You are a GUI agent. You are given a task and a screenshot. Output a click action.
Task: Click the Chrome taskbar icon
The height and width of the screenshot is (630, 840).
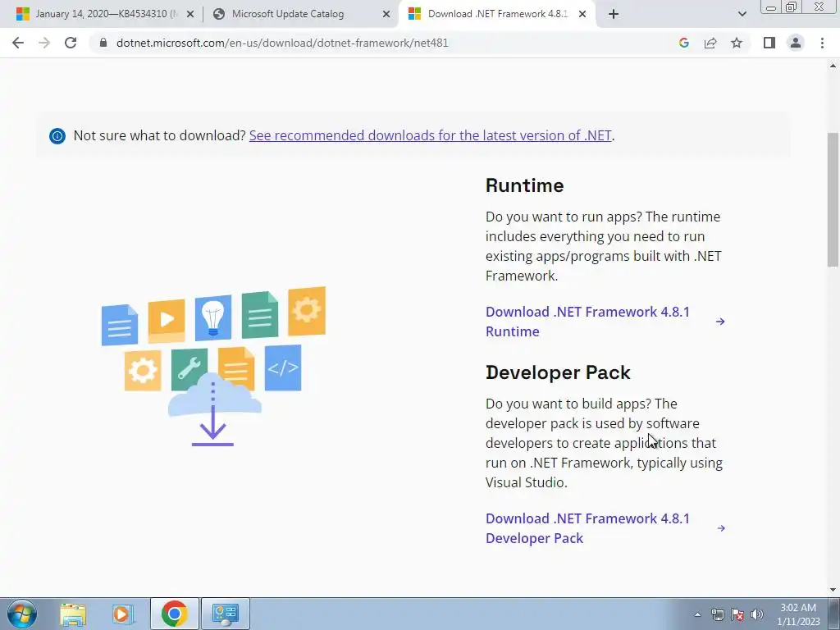[174, 614]
